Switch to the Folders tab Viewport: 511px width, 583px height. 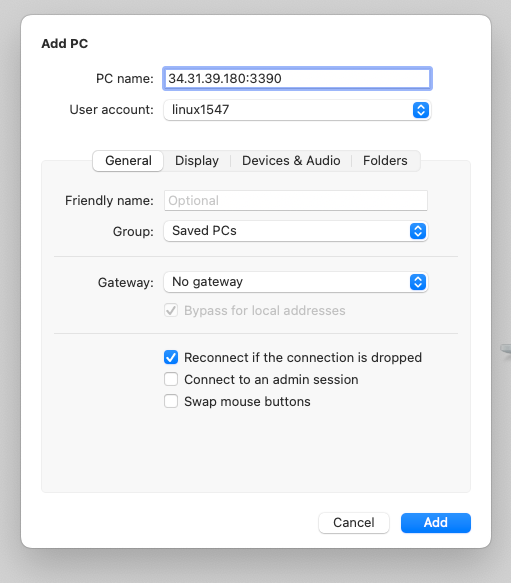[x=385, y=161]
